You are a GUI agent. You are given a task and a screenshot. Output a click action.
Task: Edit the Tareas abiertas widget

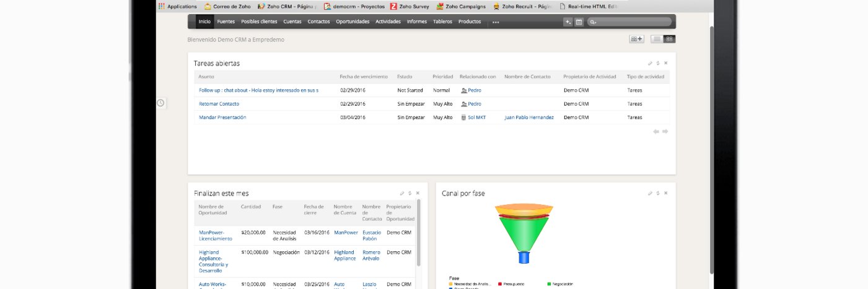(650, 63)
